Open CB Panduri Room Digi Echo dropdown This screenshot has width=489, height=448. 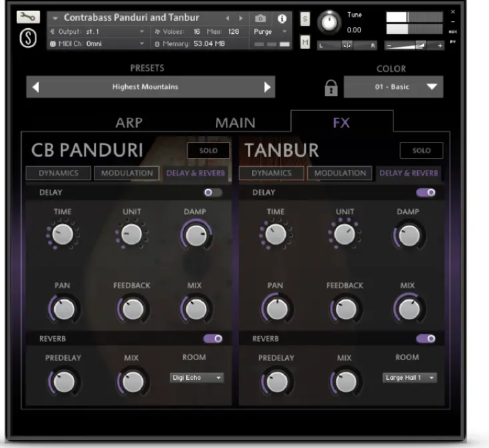[x=197, y=378]
